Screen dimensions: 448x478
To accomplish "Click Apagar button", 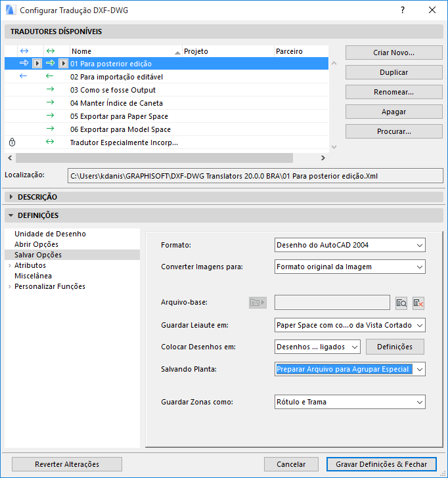I will click(393, 112).
